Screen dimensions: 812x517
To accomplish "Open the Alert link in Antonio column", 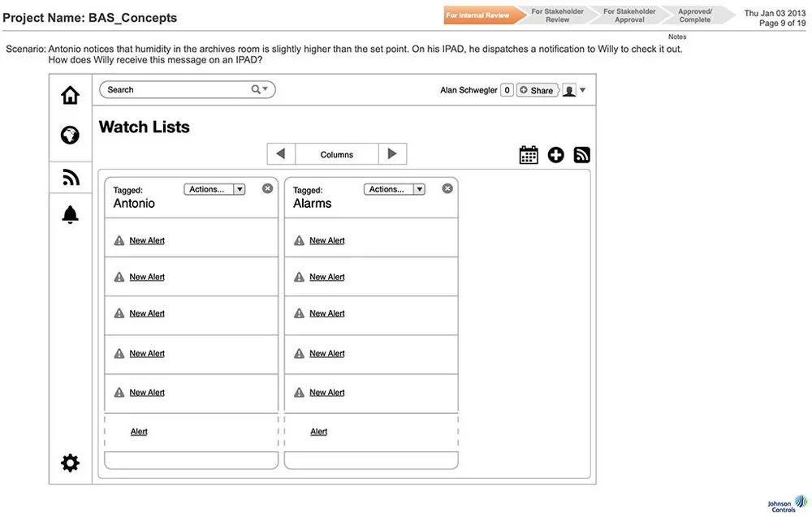I will (x=139, y=432).
